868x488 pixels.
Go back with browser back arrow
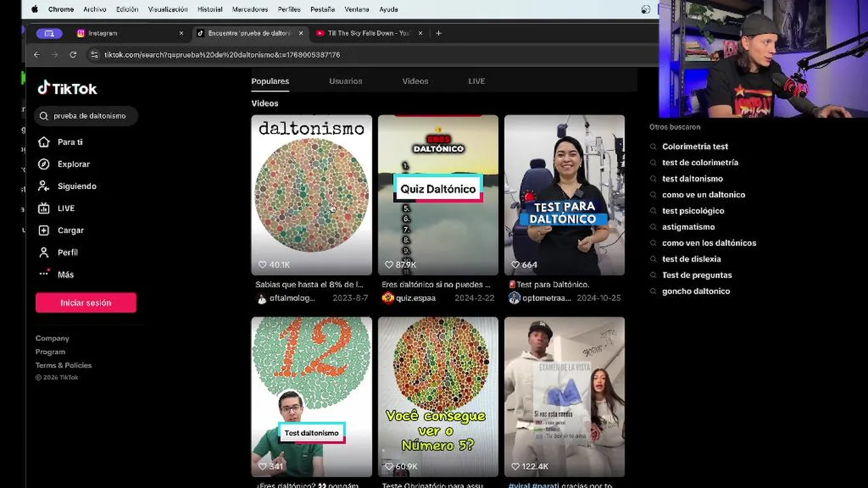pyautogui.click(x=37, y=54)
